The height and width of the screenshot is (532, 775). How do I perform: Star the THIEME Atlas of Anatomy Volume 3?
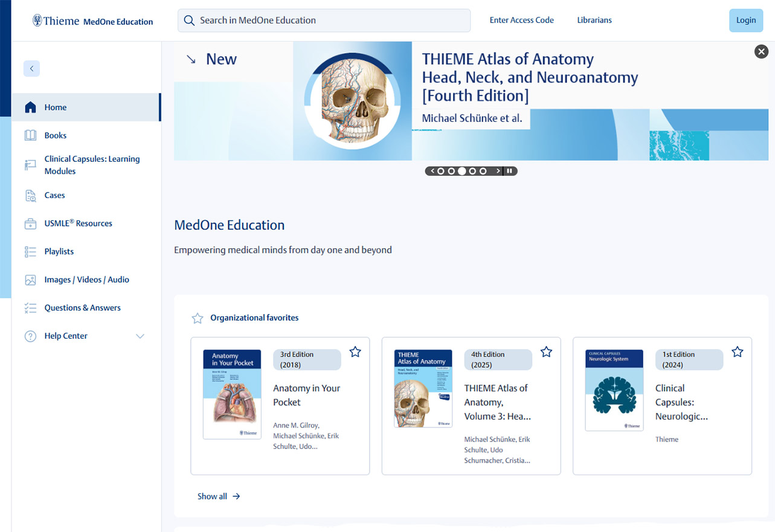[x=546, y=352]
